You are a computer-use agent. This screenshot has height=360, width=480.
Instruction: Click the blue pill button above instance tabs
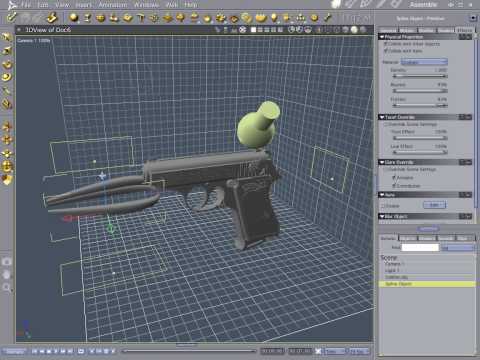(x=428, y=229)
